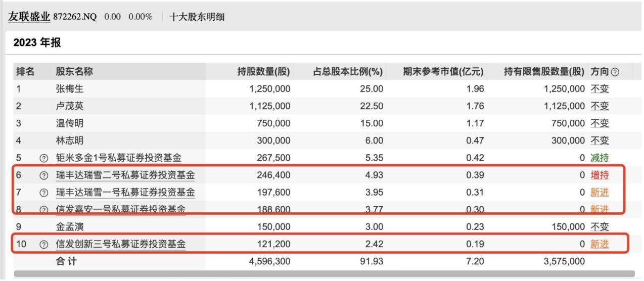644x281 pixels.
Task: Click help icon beside 瑞丰达瑞雪二号 fund
Action: pyautogui.click(x=44, y=175)
